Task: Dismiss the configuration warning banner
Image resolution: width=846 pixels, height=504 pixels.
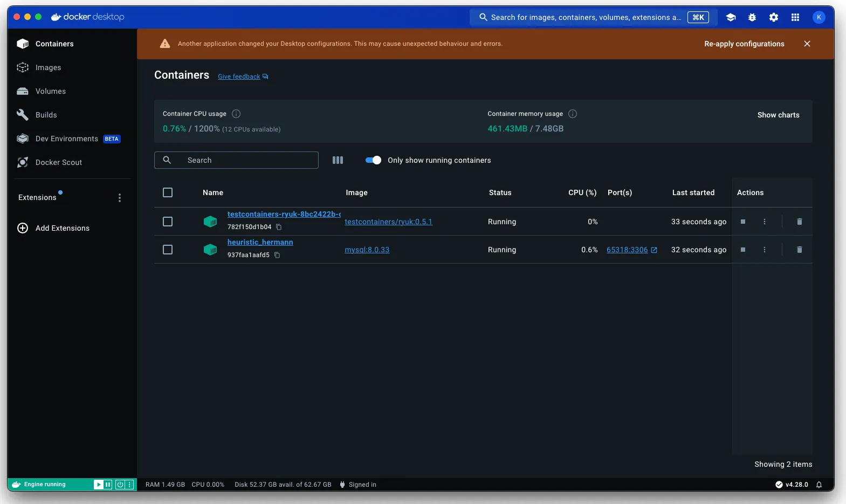Action: point(807,44)
